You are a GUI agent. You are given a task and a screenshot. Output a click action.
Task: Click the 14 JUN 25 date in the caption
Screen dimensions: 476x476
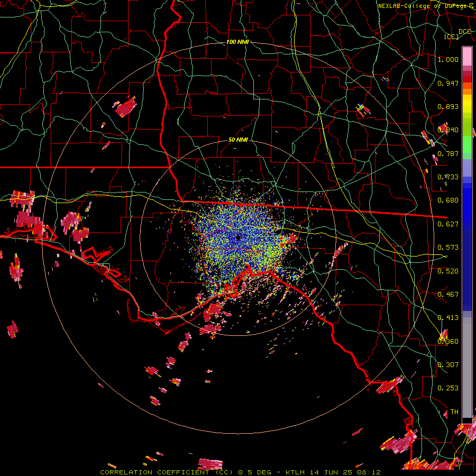331,472
